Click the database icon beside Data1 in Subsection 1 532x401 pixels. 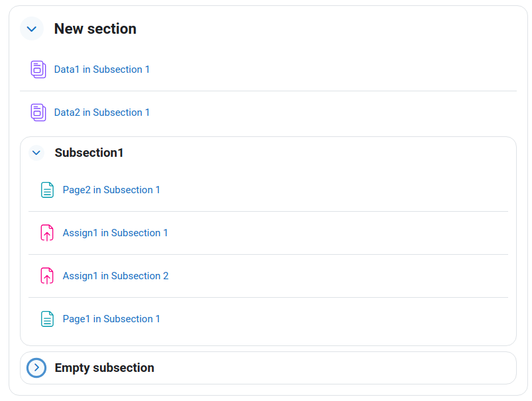click(x=38, y=69)
